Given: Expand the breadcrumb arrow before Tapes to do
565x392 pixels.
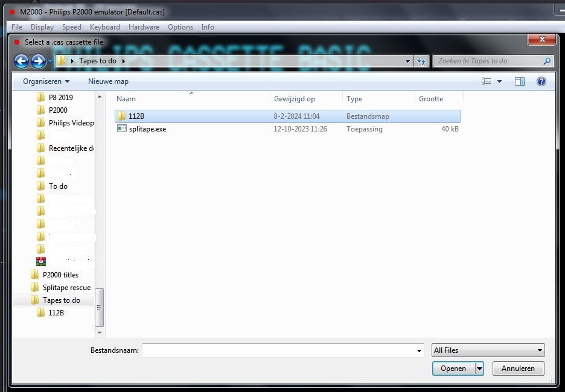Looking at the screenshot, I should (72, 61).
